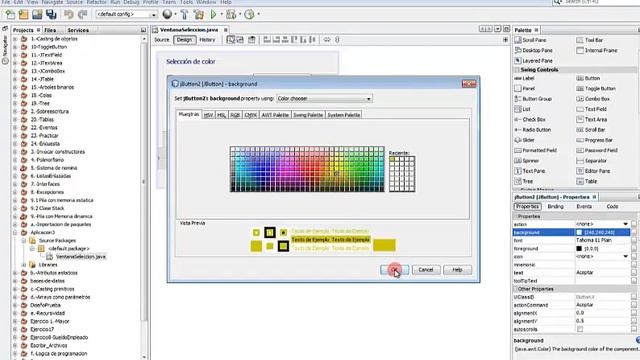This screenshot has width=640, height=360.
Task: Click the foreground property black swatch
Action: [579, 248]
